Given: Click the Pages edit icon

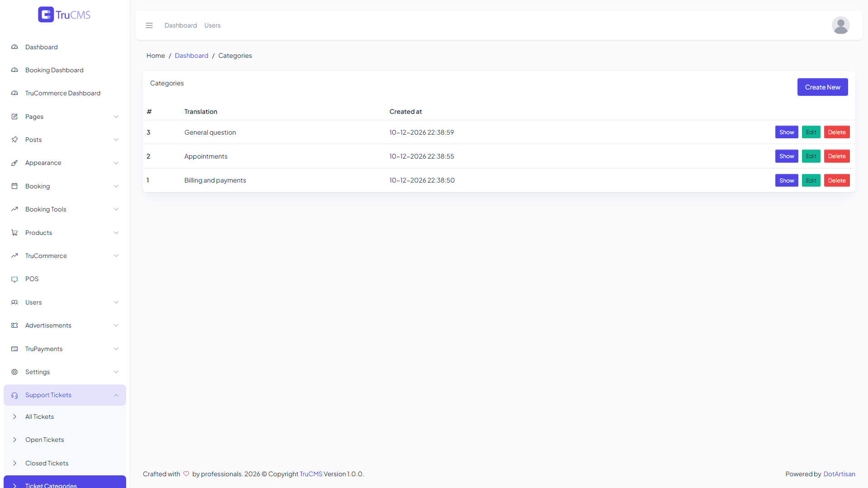Looking at the screenshot, I should coord(14,117).
